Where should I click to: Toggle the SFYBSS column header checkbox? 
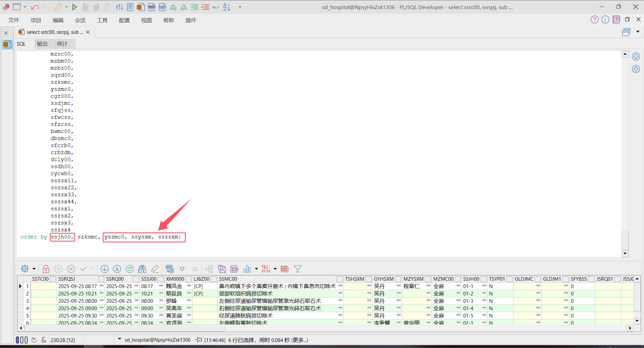[591, 279]
